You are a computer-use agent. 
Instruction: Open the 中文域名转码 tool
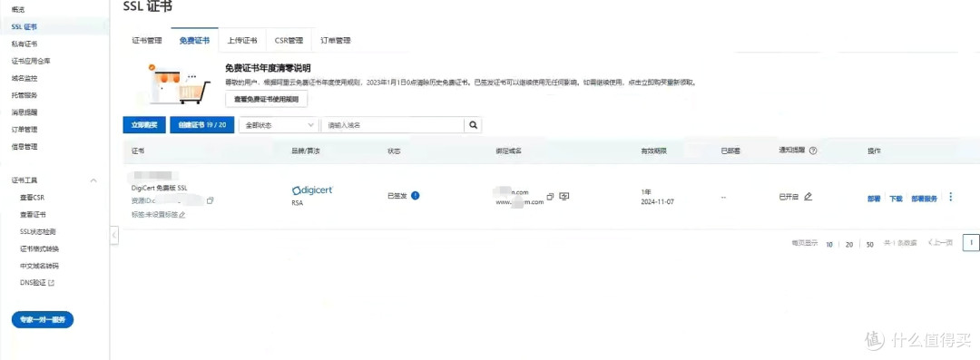pyautogui.click(x=39, y=266)
